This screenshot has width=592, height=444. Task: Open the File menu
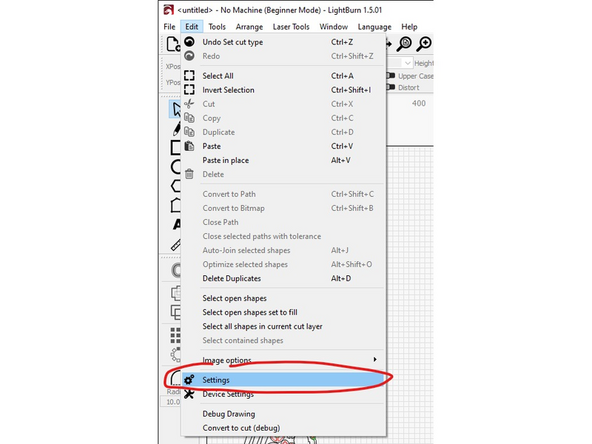[169, 27]
